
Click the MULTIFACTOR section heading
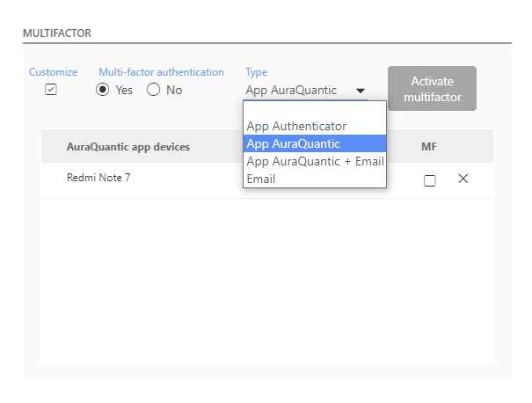coord(57,33)
